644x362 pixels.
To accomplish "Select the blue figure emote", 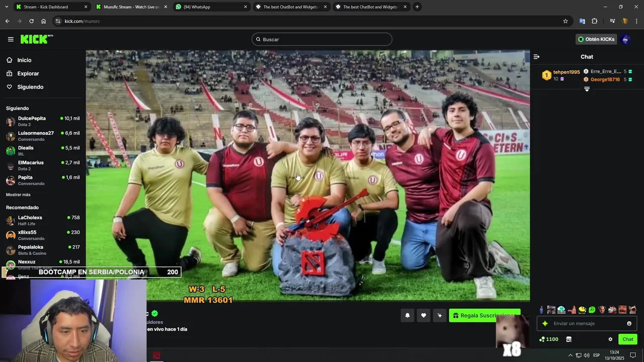I will (541, 310).
